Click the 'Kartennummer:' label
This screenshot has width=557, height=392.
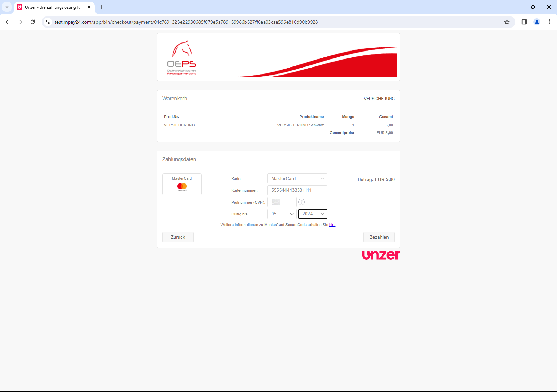(244, 190)
